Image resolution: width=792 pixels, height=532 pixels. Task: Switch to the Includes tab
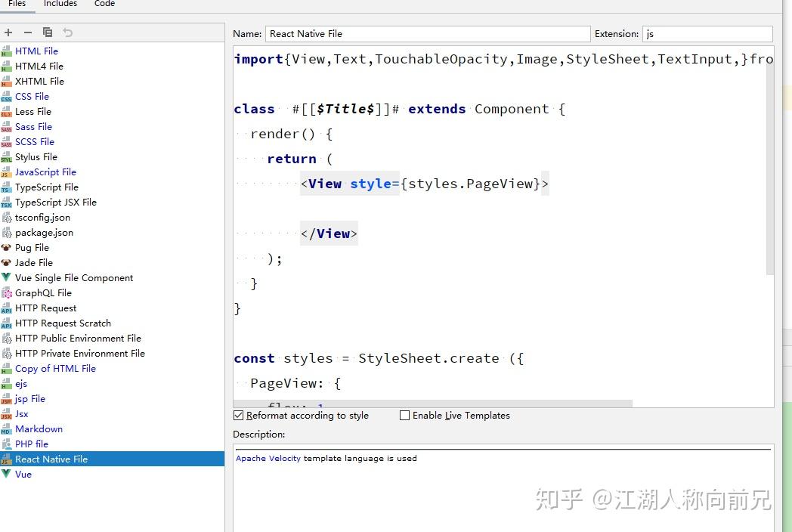click(60, 4)
